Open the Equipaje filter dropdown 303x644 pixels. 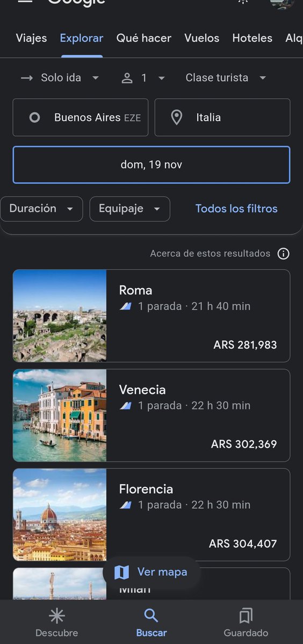coord(130,209)
